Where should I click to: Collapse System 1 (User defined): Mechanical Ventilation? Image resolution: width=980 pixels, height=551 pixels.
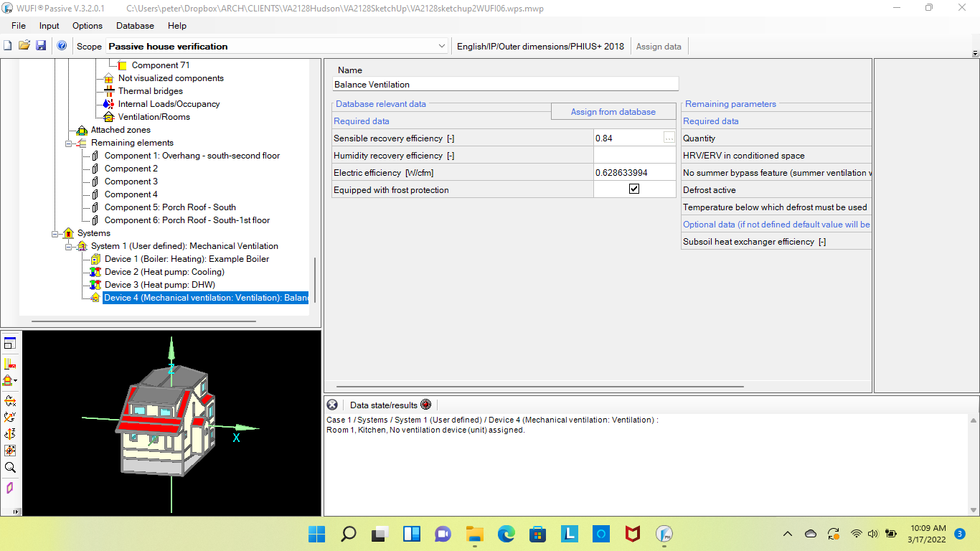pos(70,246)
